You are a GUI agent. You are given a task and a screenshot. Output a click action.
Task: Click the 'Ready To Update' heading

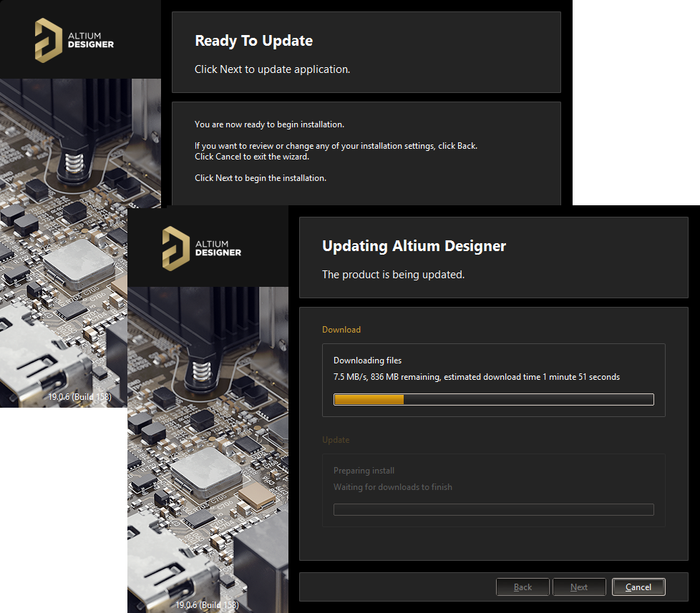click(253, 41)
